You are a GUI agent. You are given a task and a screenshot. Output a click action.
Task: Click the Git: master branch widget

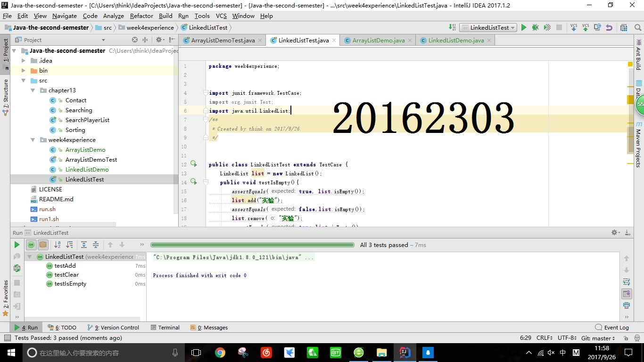tap(598, 338)
